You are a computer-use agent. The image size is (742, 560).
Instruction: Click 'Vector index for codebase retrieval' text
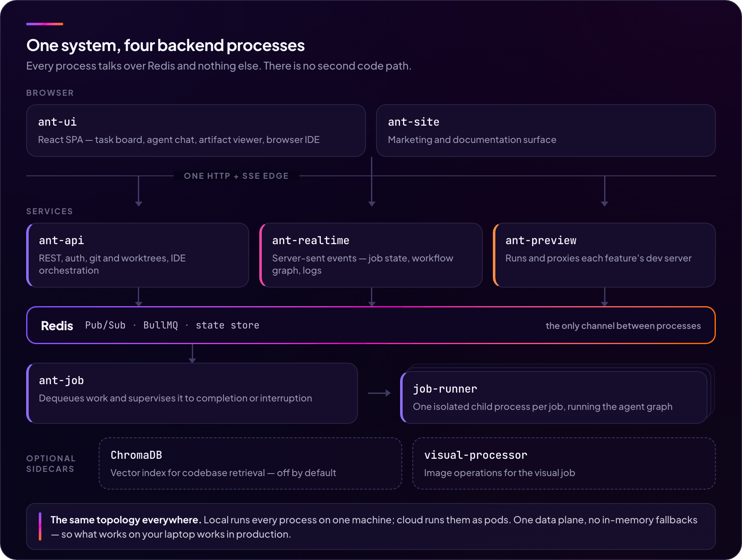223,473
